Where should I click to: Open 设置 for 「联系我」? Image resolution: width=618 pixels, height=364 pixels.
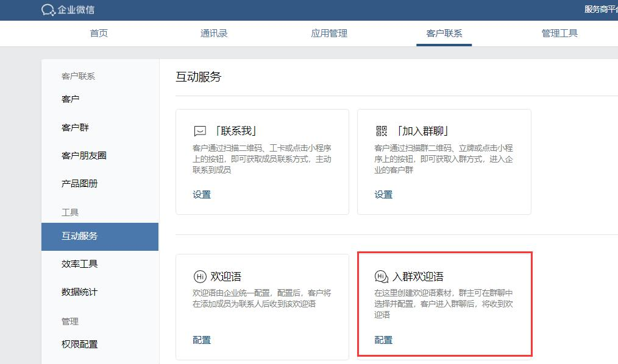[201, 194]
